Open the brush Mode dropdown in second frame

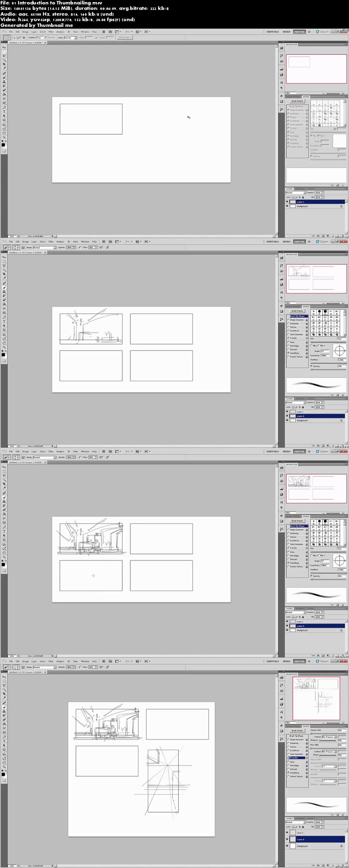pyautogui.click(x=44, y=248)
